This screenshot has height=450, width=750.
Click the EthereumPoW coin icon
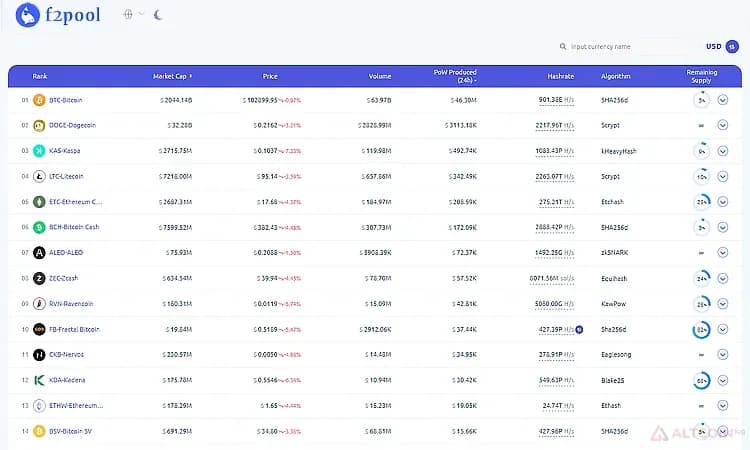(39, 406)
